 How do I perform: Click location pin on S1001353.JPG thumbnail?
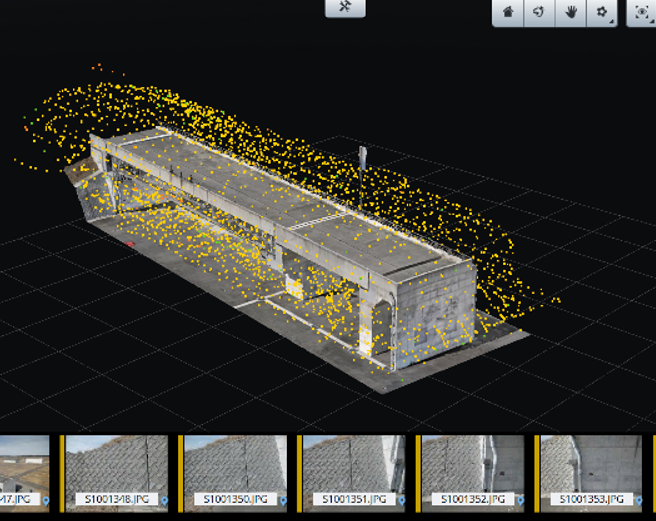(639, 500)
